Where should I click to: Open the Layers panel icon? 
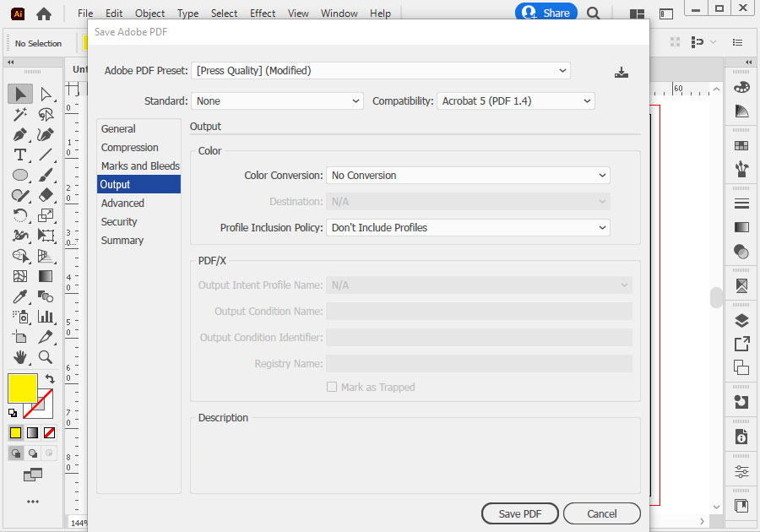pos(741,321)
